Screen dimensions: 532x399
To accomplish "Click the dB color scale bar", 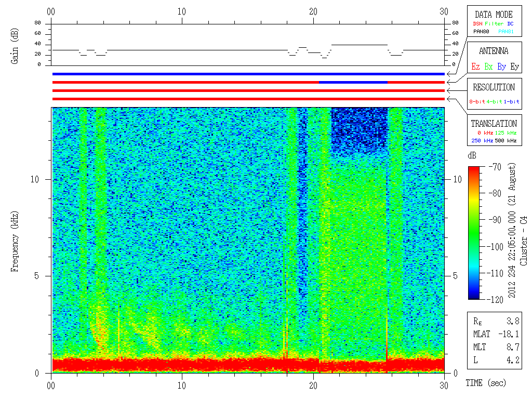I will 474,233.
